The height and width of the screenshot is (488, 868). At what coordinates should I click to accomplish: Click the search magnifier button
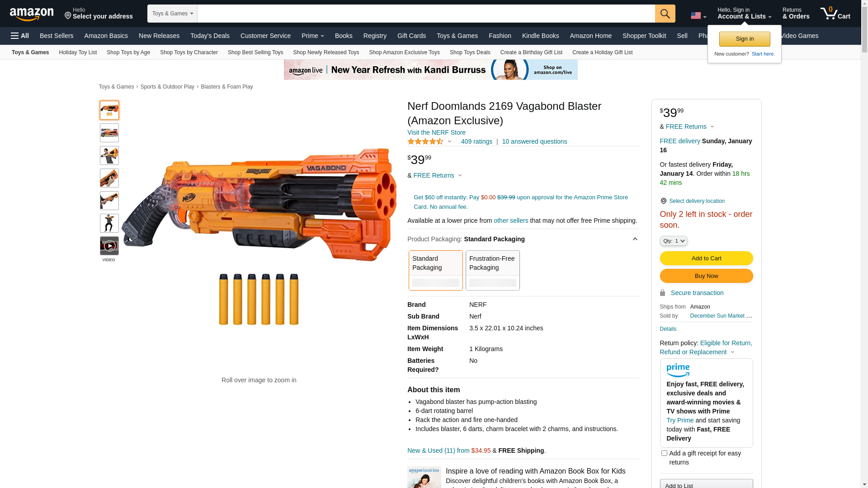[665, 14]
